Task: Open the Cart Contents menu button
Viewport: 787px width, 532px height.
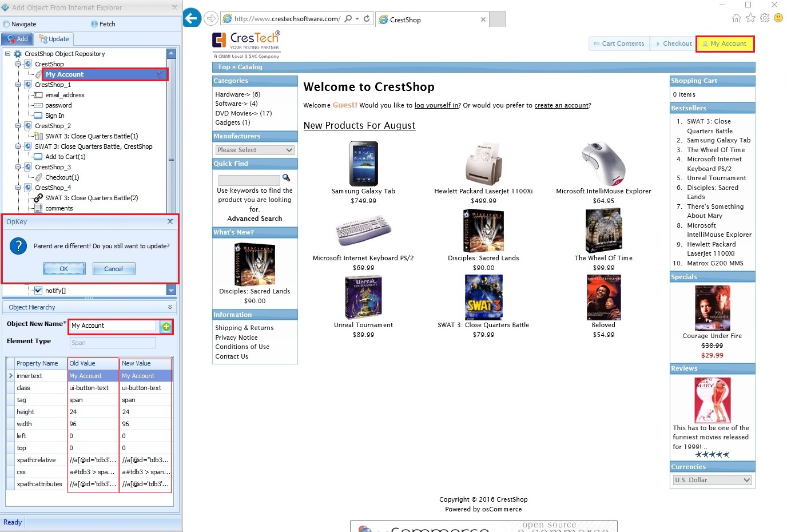Action: click(619, 43)
